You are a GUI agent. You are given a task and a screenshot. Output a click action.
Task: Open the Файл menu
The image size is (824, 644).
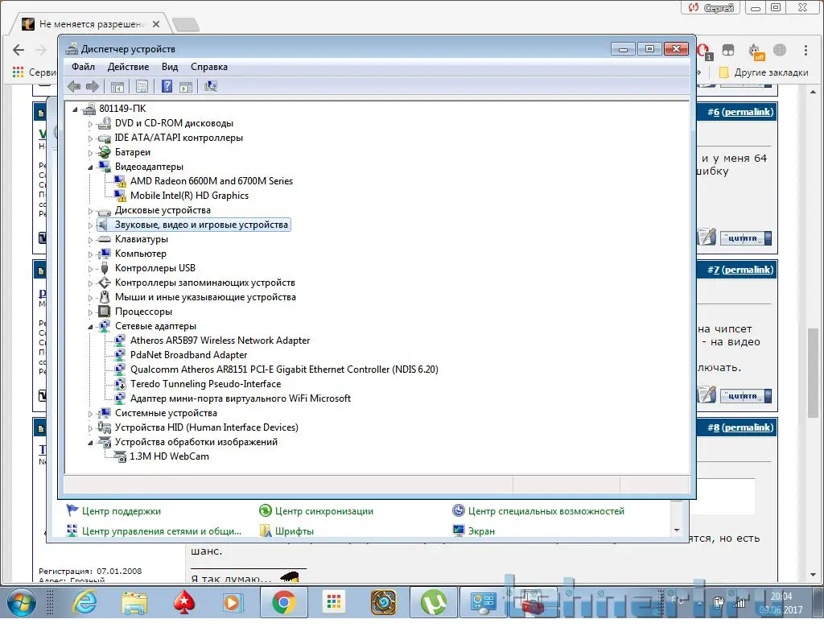coord(83,67)
